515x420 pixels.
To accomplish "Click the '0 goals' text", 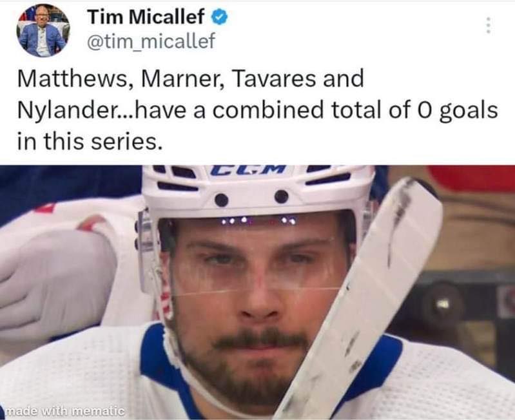I will point(458,111).
